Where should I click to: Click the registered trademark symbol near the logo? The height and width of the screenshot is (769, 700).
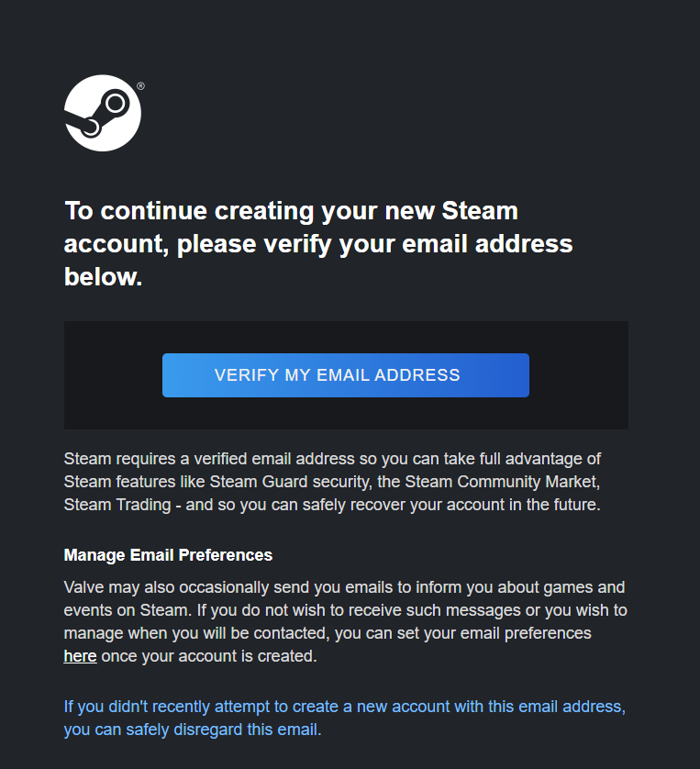(x=140, y=85)
